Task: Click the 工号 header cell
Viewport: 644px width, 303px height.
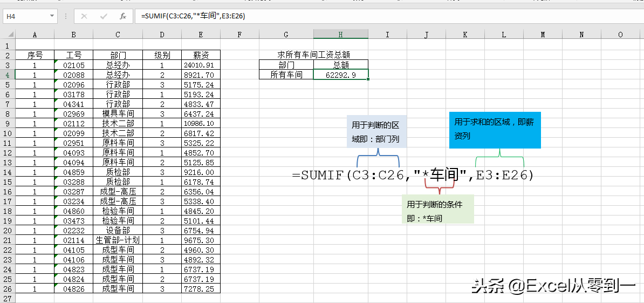Action: coord(73,55)
